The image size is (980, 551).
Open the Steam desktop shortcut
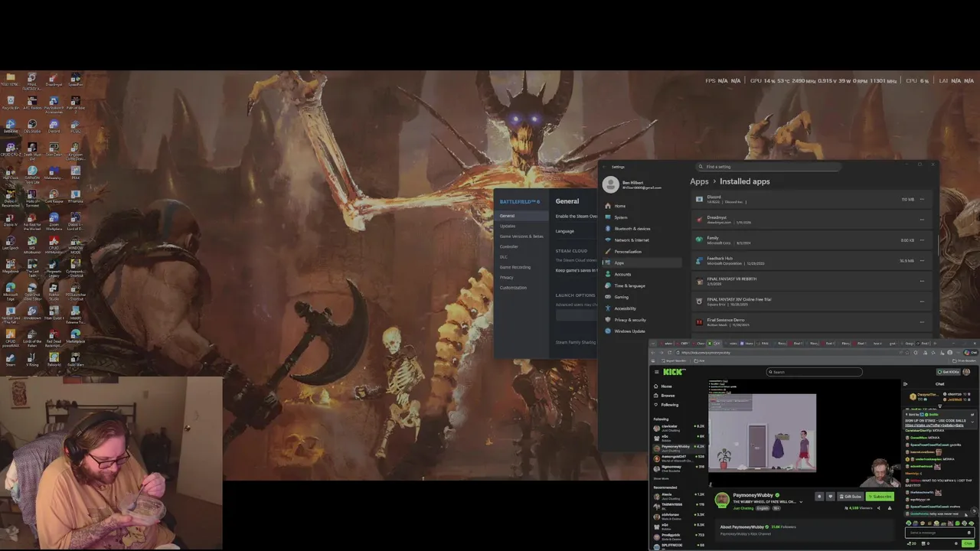(x=10, y=358)
